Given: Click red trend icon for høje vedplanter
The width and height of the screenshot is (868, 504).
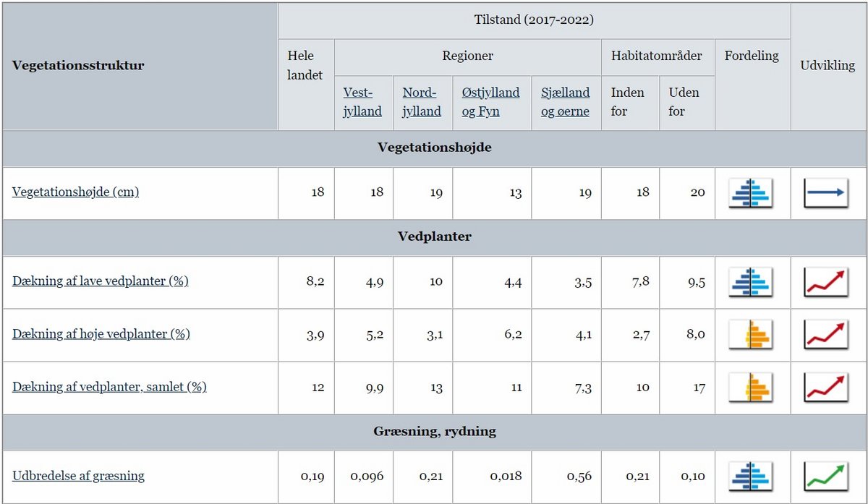Looking at the screenshot, I should (x=825, y=335).
